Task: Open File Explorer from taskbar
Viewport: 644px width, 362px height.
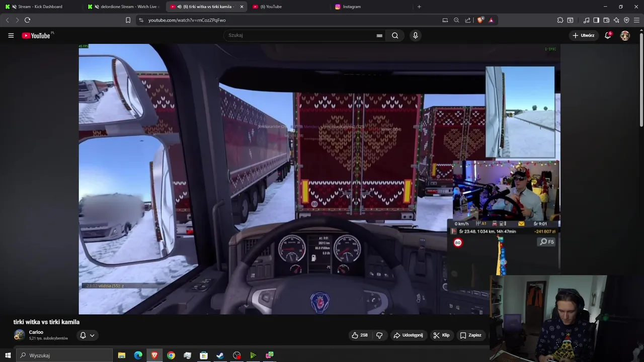Action: pyautogui.click(x=122, y=355)
